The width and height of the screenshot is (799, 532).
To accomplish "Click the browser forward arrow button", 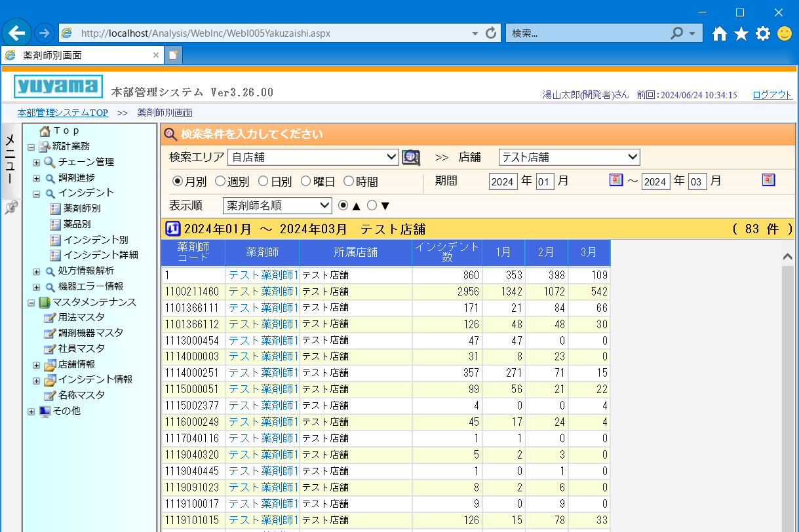I will click(x=45, y=33).
